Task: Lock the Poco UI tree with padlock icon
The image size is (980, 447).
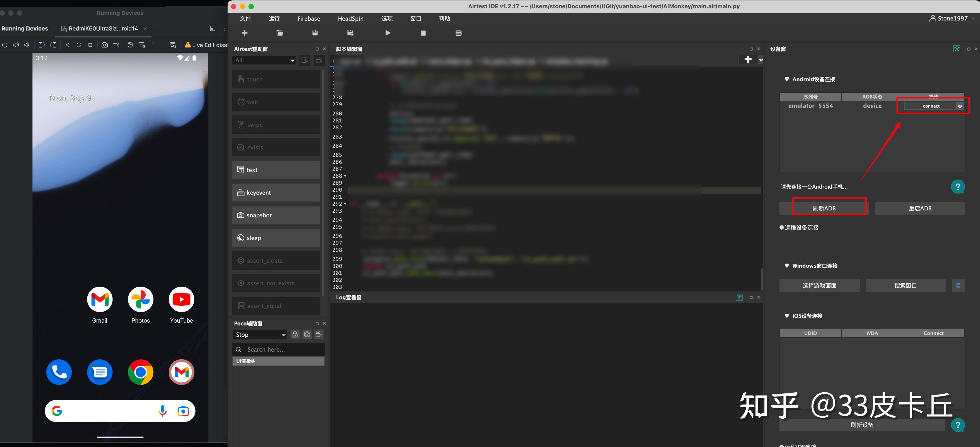Action: coord(295,335)
